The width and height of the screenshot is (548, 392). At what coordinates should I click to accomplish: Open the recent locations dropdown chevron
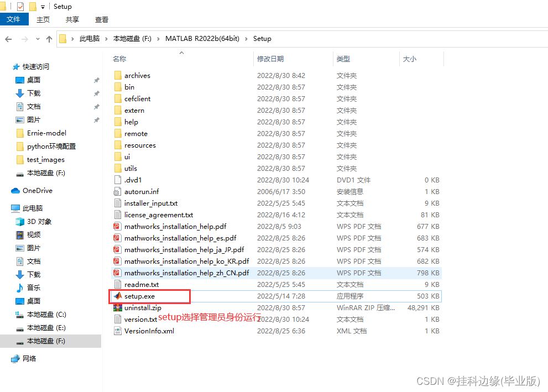pyautogui.click(x=37, y=39)
